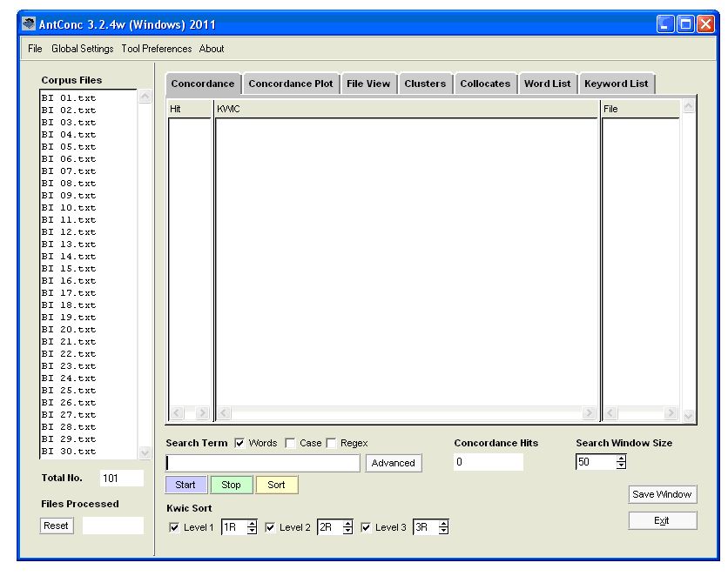Viewport: 728px width, 576px height.
Task: Toggle the Level 1 sort checkbox
Action: [174, 528]
